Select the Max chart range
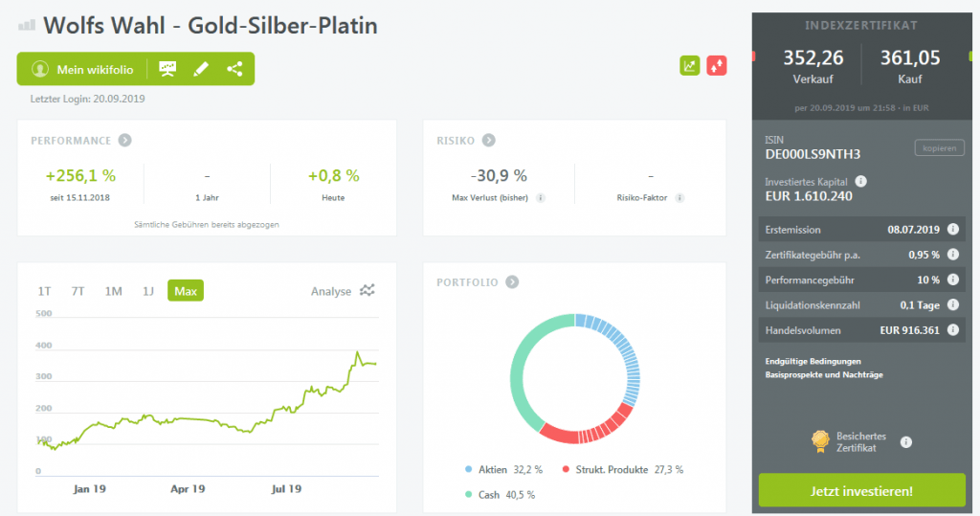The height and width of the screenshot is (516, 980). point(186,291)
